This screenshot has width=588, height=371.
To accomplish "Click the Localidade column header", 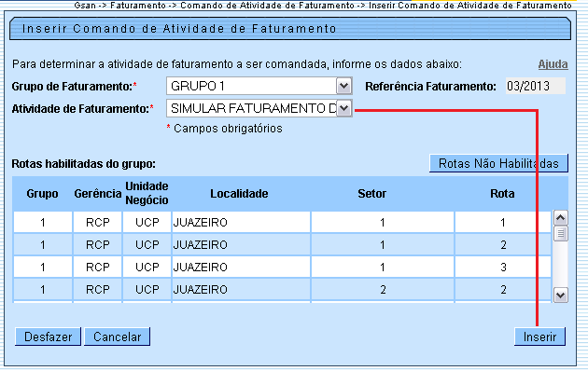I will [x=239, y=194].
